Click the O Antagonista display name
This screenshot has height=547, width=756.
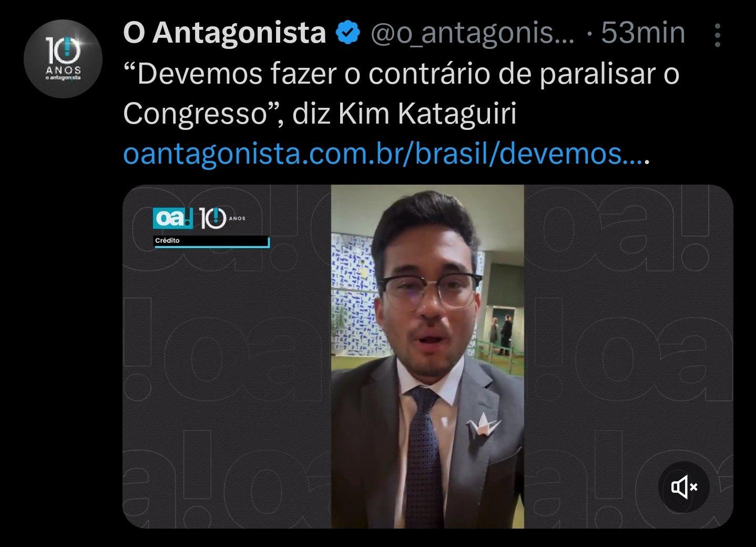pyautogui.click(x=224, y=33)
